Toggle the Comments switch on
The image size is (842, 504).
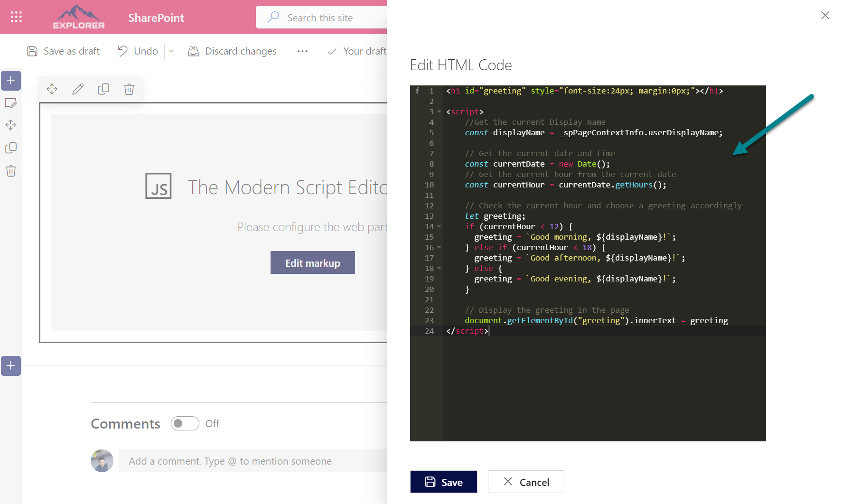point(185,423)
